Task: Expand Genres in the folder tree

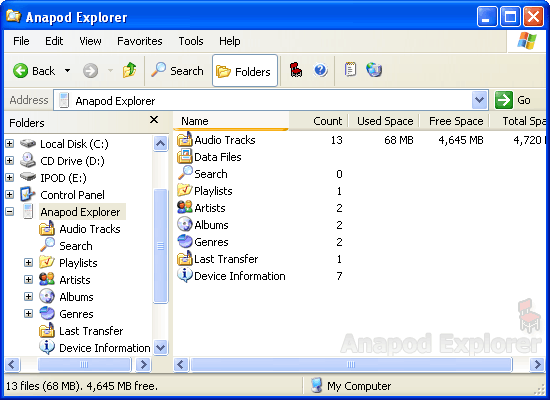Action: click(28, 314)
